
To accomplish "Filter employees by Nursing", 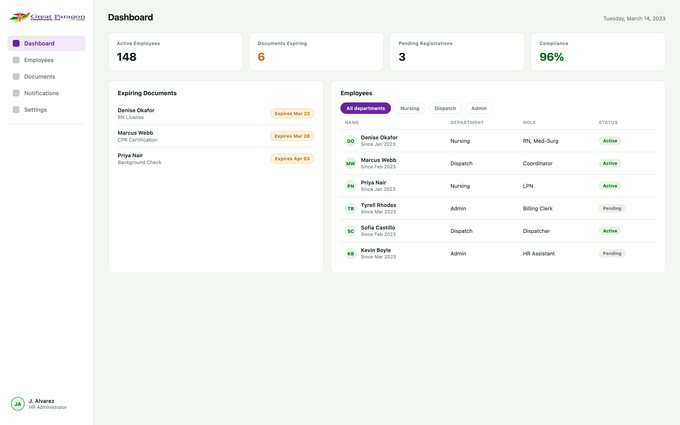I will pos(409,108).
